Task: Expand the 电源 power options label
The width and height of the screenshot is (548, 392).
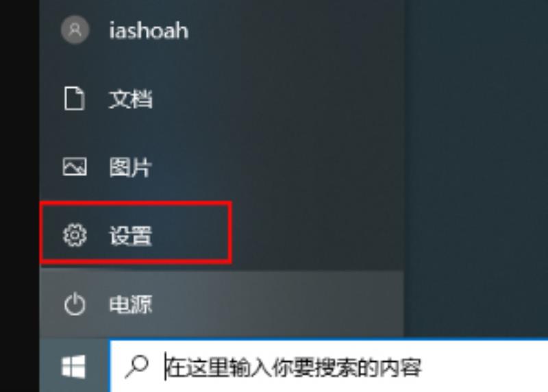Action: click(130, 304)
